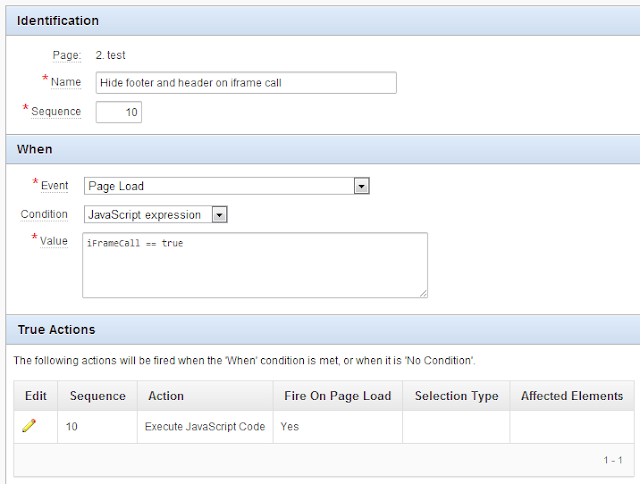The height and width of the screenshot is (484, 640).
Task: Expand the Condition dropdown arrow
Action: point(219,214)
